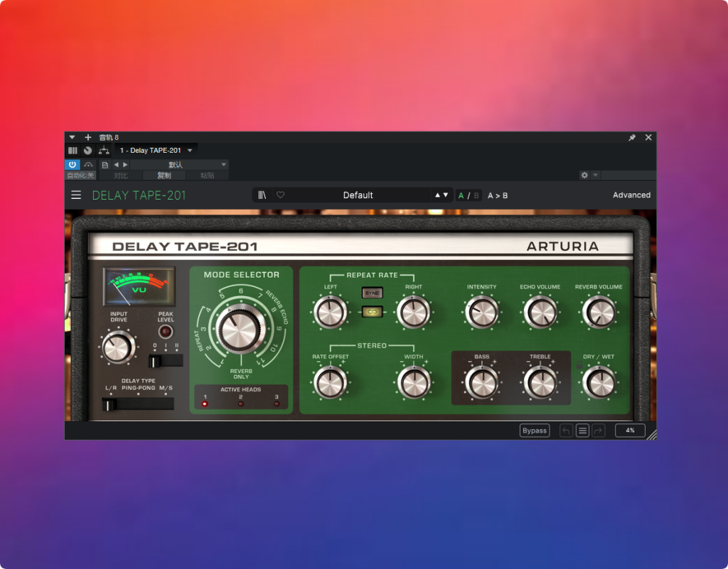Select mode position 6 on Mode Selector
The image size is (728, 569).
[240, 291]
